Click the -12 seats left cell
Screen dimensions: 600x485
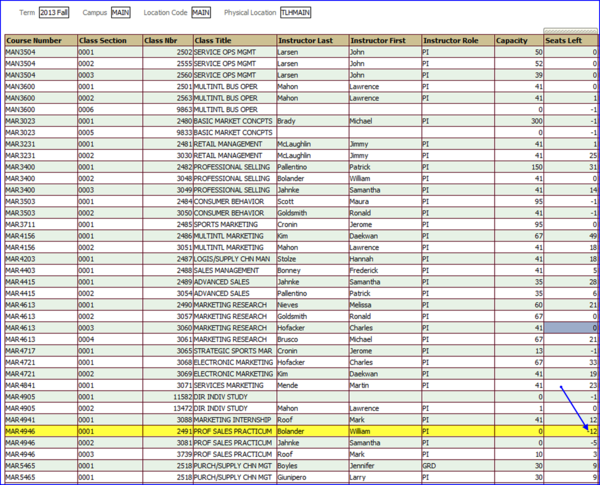pos(571,431)
